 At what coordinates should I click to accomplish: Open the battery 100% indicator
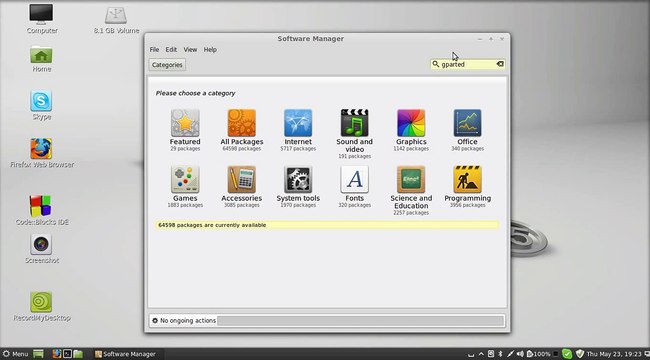pyautogui.click(x=538, y=354)
